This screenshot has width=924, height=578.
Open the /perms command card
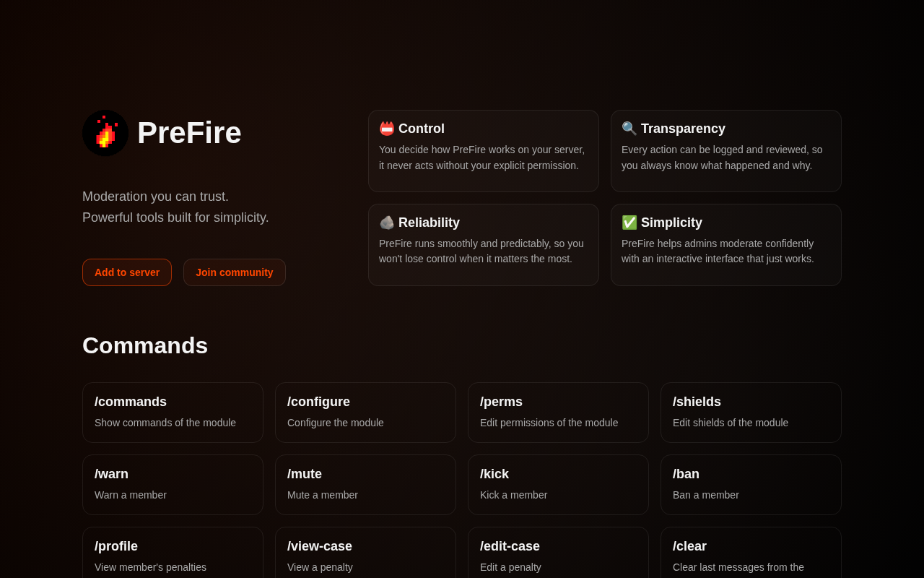558,413
